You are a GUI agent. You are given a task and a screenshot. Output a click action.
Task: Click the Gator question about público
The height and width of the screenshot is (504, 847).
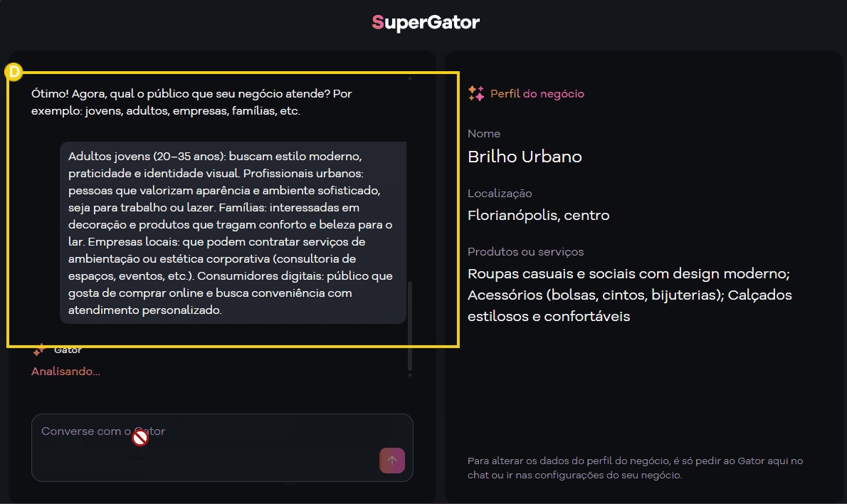pyautogui.click(x=191, y=103)
